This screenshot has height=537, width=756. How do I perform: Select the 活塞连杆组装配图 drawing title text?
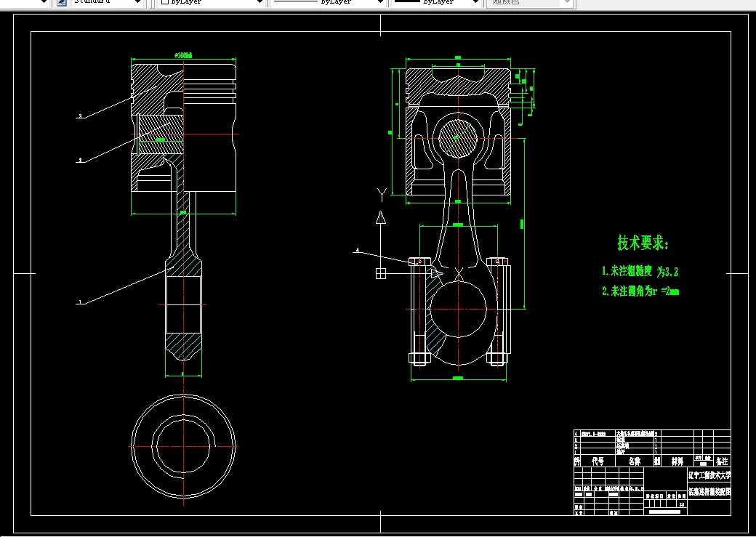pyautogui.click(x=709, y=492)
